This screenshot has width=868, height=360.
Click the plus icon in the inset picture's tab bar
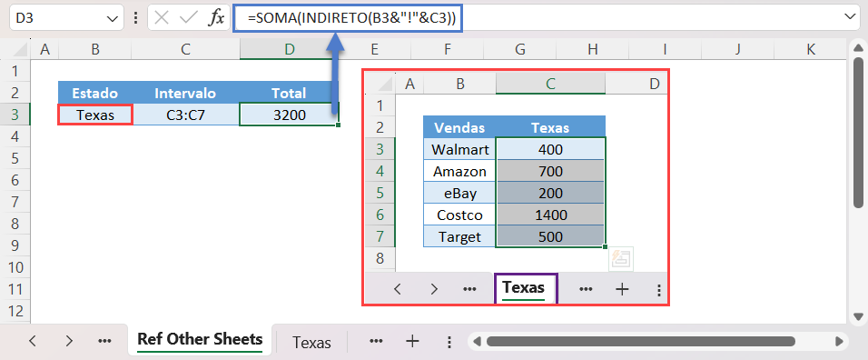point(622,288)
